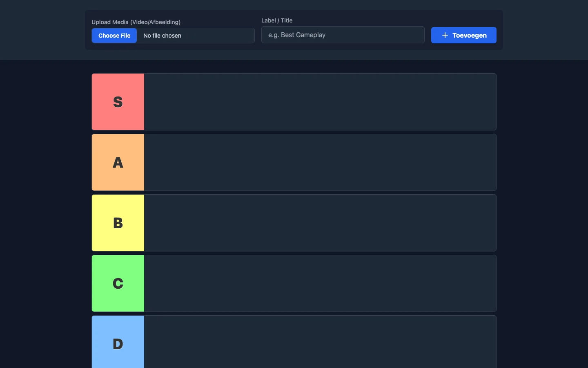Click the S tier red label

[118, 102]
